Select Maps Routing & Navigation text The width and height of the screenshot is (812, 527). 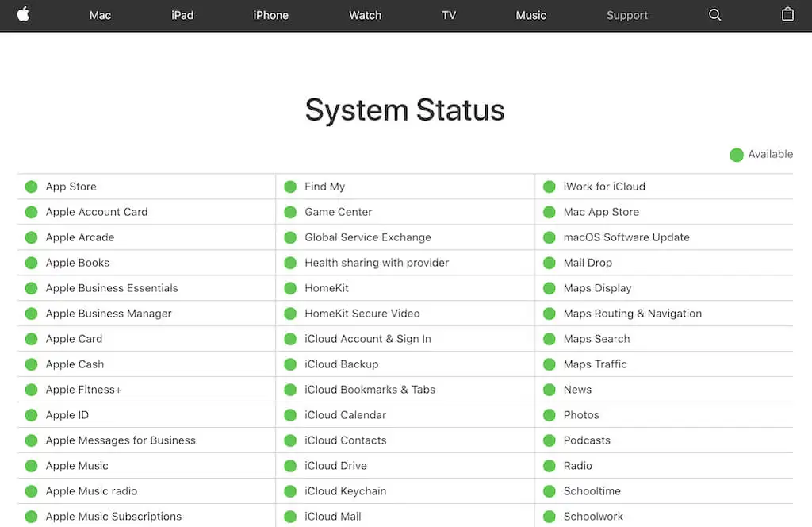(633, 314)
